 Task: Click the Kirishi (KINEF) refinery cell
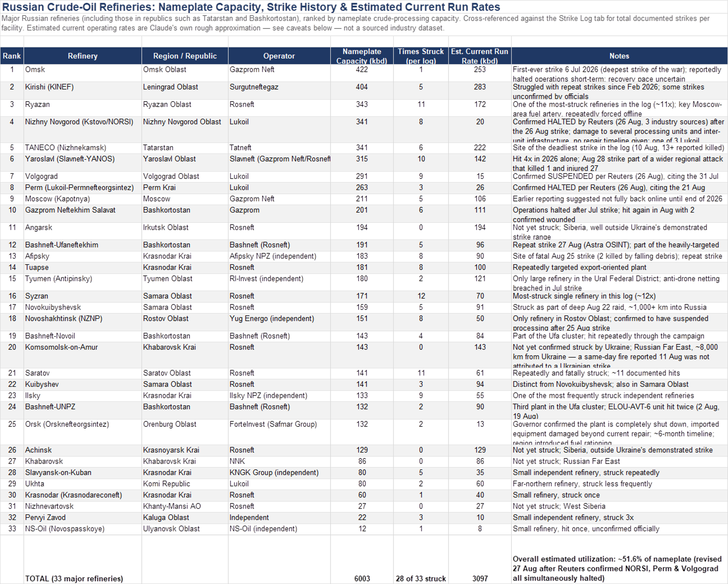tap(83, 90)
